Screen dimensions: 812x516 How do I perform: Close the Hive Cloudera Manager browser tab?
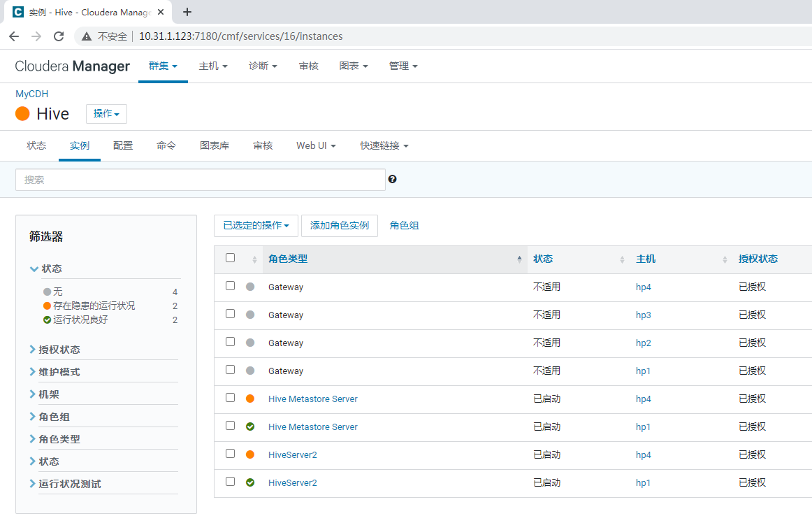(x=161, y=12)
